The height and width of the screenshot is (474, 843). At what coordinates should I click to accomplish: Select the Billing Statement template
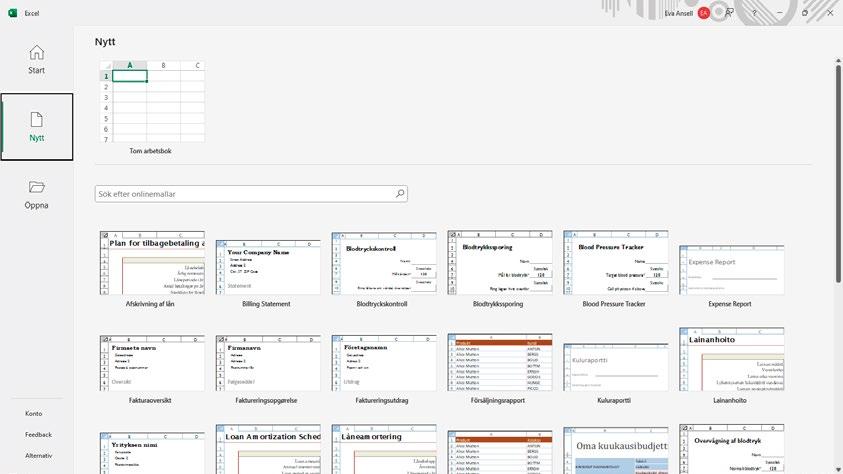pyautogui.click(x=268, y=267)
